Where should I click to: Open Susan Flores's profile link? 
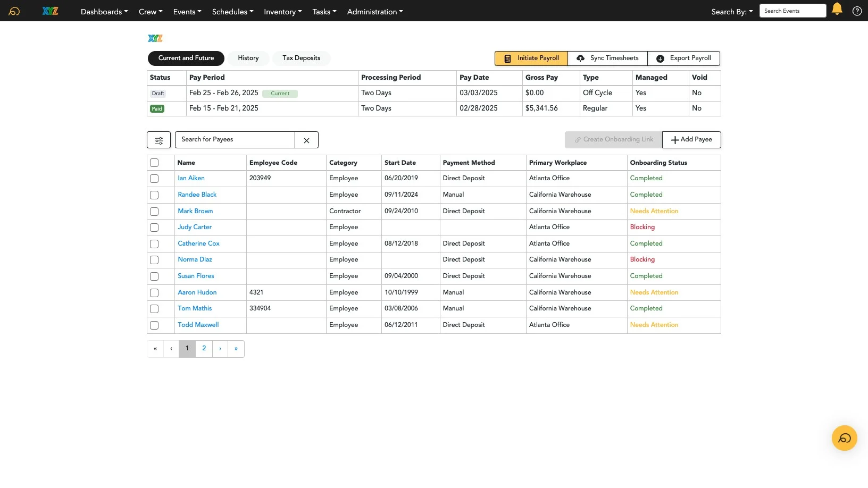196,276
